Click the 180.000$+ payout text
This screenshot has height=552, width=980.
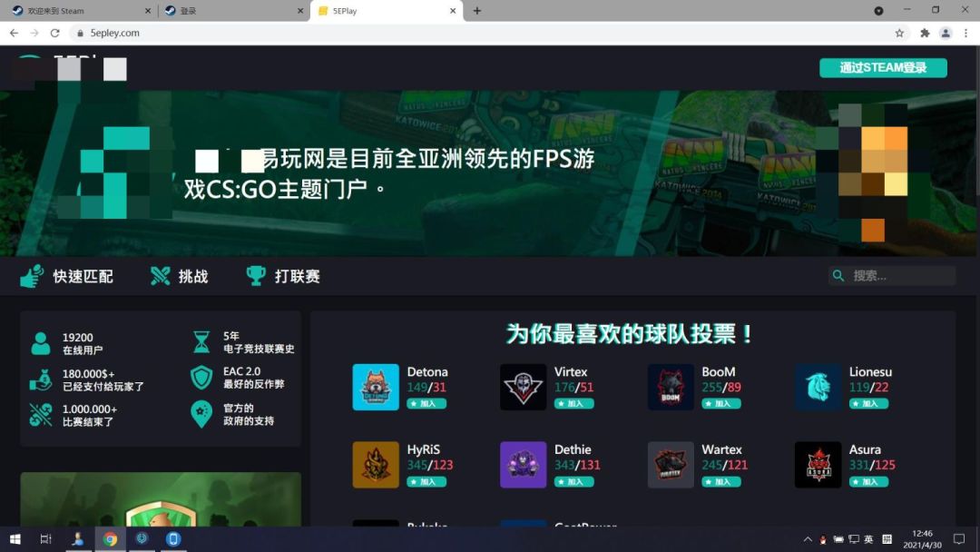click(x=103, y=380)
